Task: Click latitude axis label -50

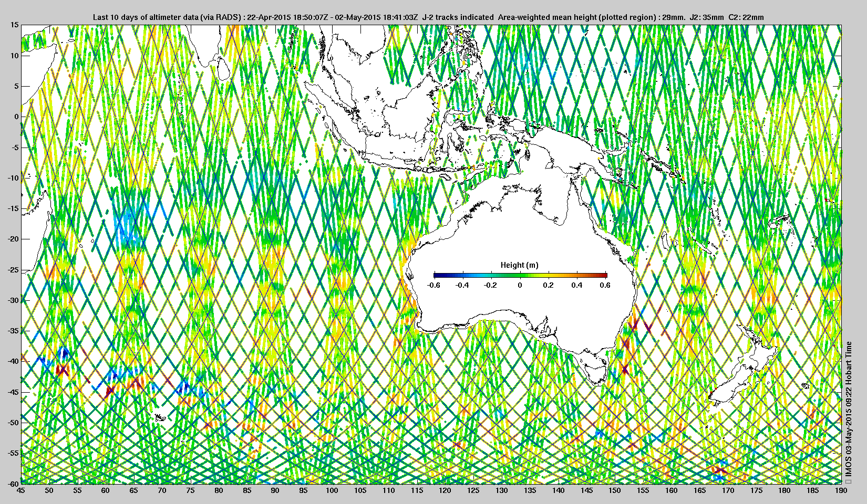Action: (13, 423)
